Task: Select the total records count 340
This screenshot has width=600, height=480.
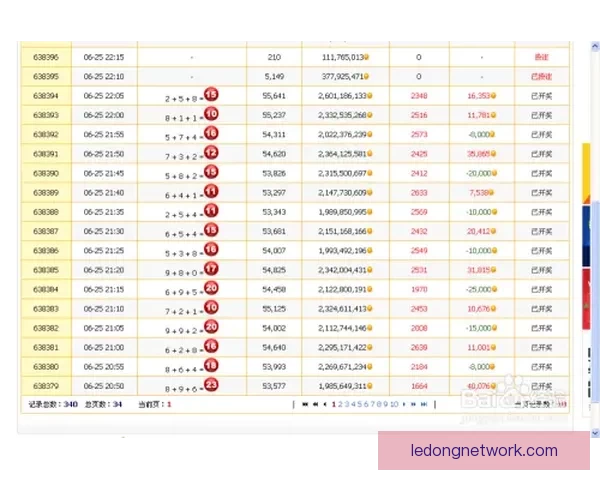Action: [70, 404]
